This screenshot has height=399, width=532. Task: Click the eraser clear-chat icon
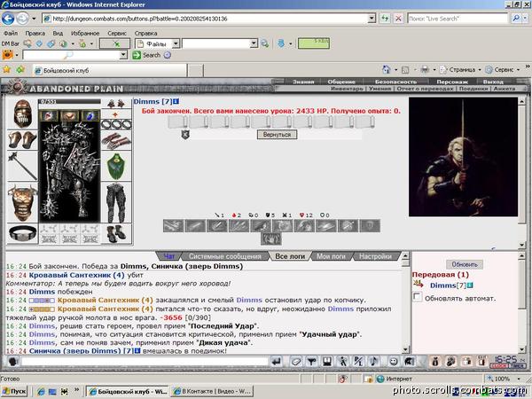click(296, 362)
